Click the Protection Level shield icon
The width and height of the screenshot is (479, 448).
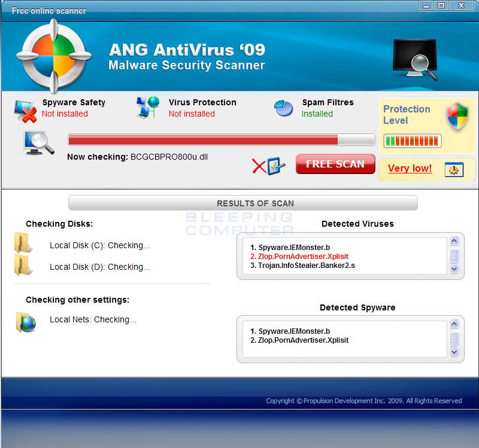pyautogui.click(x=457, y=116)
